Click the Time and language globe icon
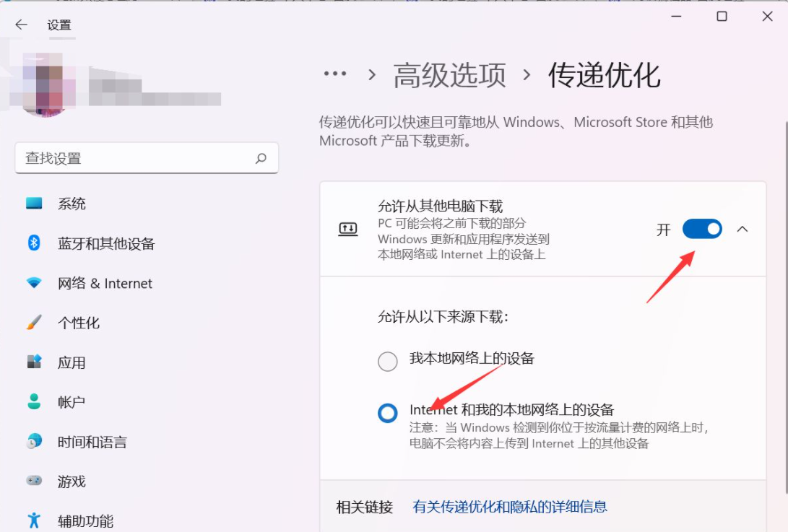 [x=34, y=441]
